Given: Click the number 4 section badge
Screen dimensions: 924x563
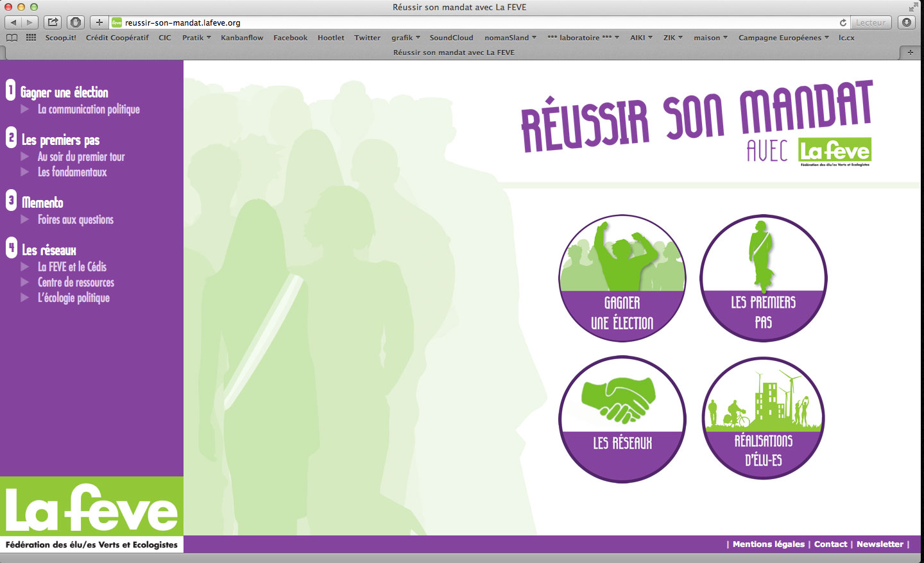Looking at the screenshot, I should [11, 248].
